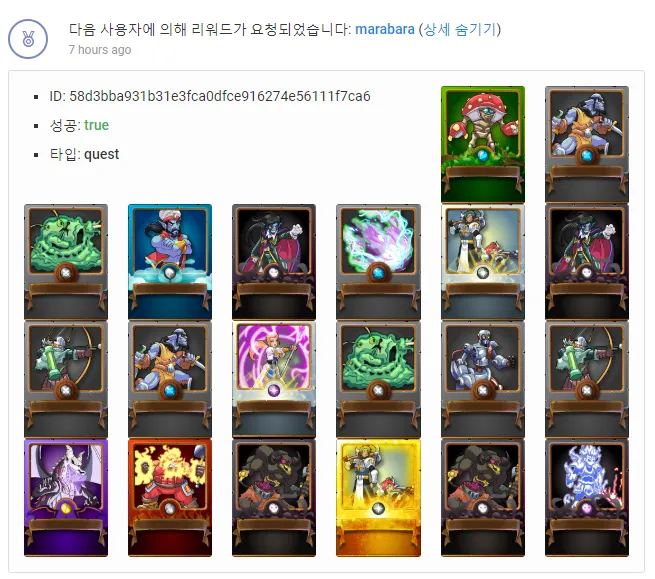Click the white-framed knight with fox card
Image resolution: width=655 pixels, height=579 pixels.
point(483,262)
